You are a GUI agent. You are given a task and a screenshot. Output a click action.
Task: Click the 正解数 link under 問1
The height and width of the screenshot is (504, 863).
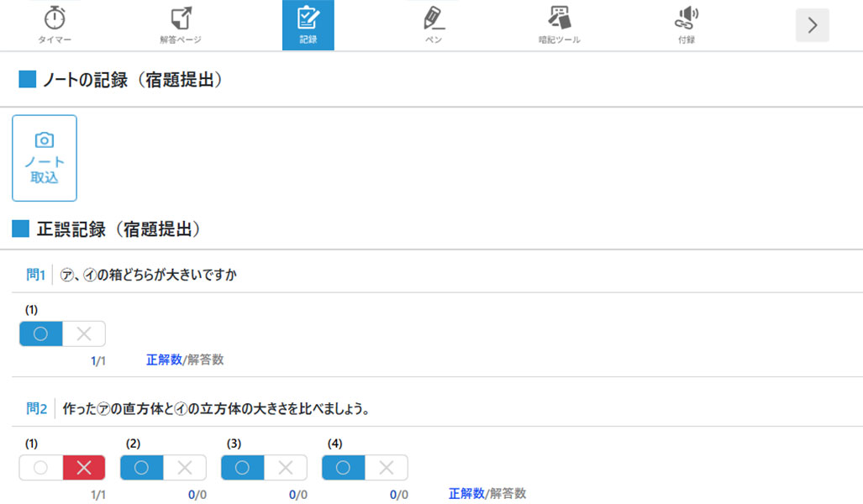[x=164, y=360]
